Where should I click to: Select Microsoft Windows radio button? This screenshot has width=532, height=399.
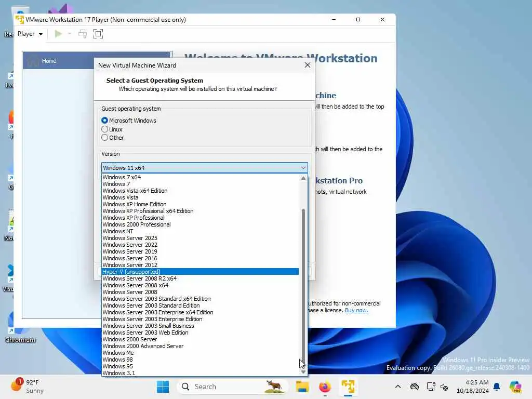pos(104,121)
